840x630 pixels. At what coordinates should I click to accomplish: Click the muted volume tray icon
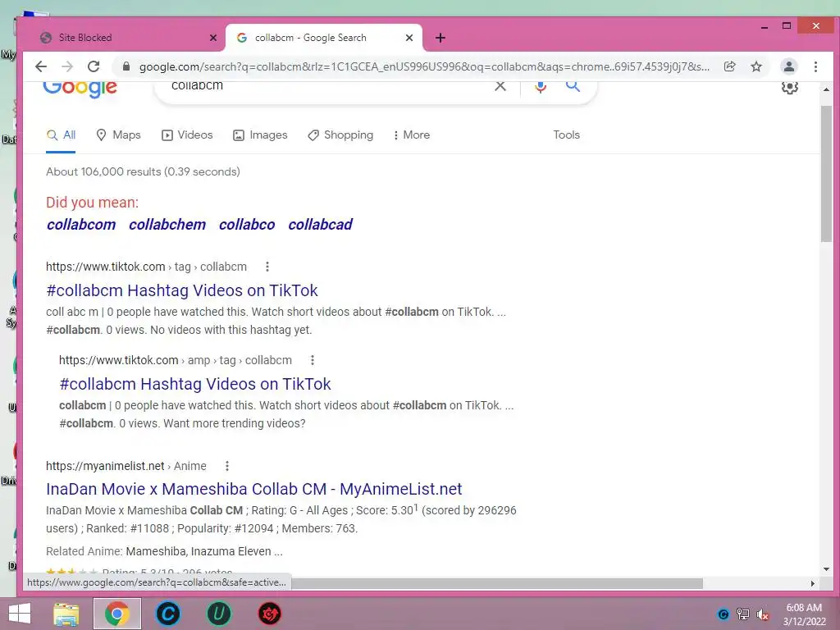pos(763,614)
